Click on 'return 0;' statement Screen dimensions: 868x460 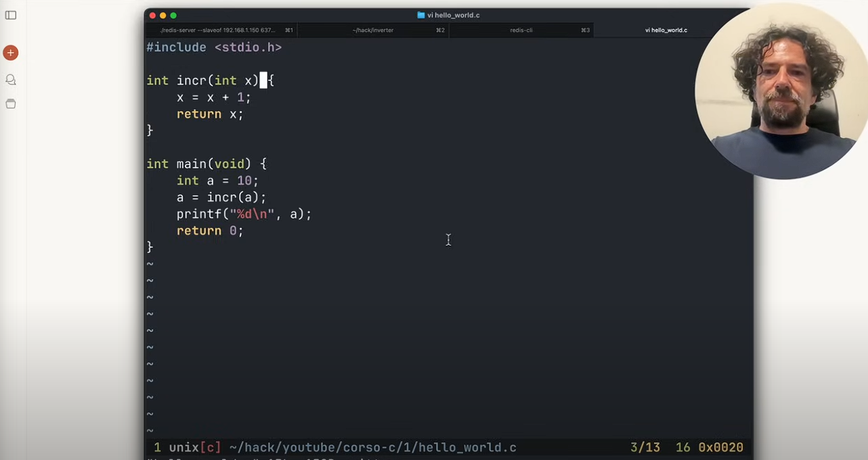210,231
